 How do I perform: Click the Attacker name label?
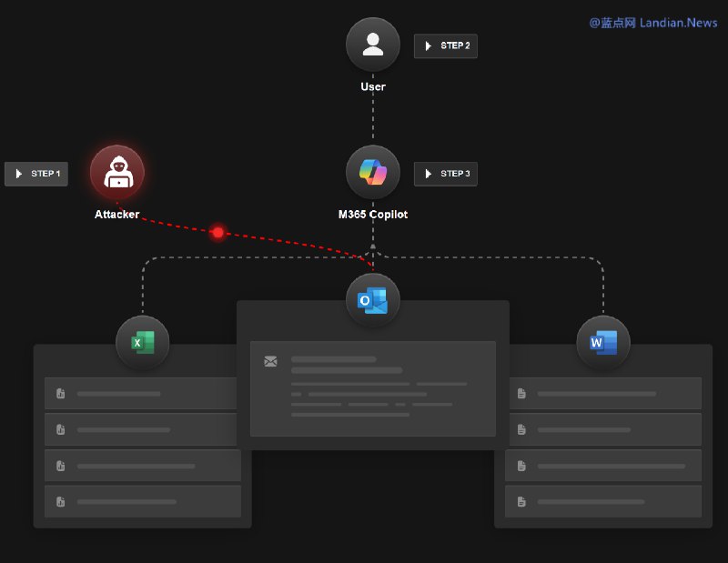click(x=116, y=215)
